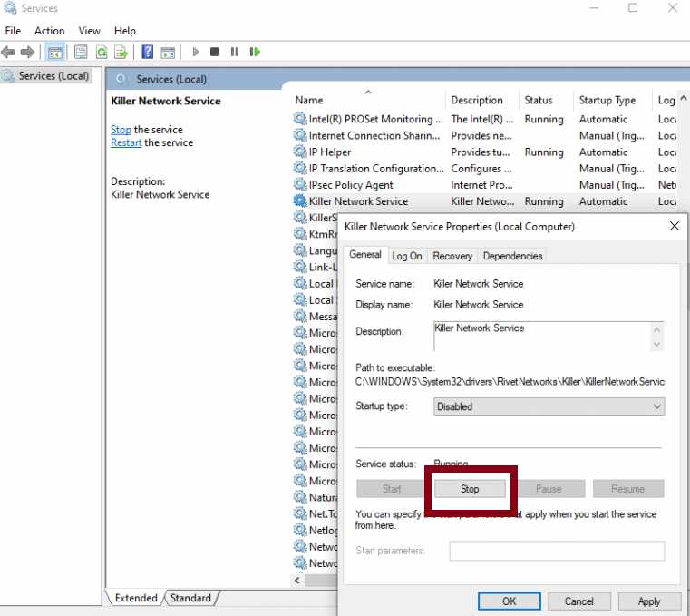690x616 pixels.
Task: Sort by the Status column header
Action: [546, 100]
